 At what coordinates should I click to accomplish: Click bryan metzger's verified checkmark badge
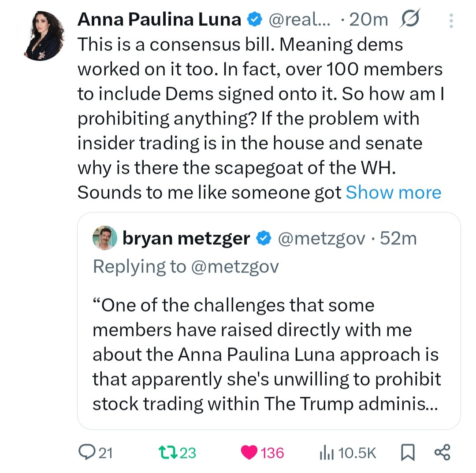tap(264, 238)
